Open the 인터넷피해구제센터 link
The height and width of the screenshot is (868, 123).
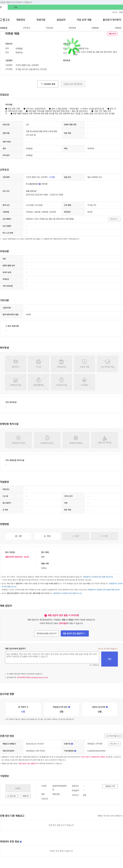point(32,677)
